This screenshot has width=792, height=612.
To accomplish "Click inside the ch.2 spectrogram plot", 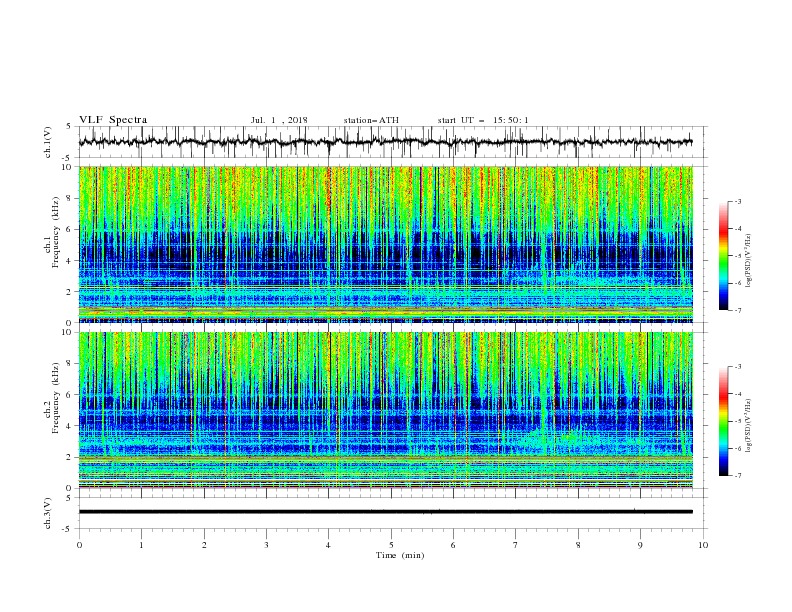I will click(x=386, y=410).
